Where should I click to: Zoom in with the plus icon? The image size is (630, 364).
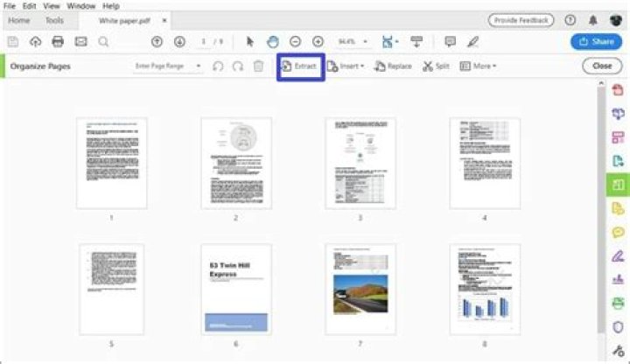pyautogui.click(x=318, y=41)
